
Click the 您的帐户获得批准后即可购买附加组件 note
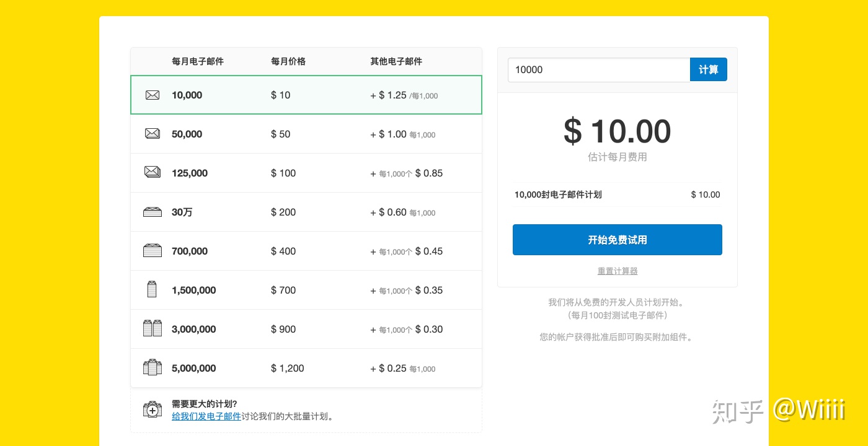(x=618, y=337)
